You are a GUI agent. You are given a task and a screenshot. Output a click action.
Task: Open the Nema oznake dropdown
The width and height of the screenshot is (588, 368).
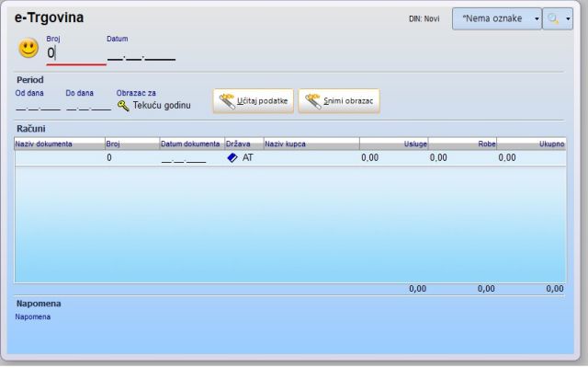coord(496,18)
